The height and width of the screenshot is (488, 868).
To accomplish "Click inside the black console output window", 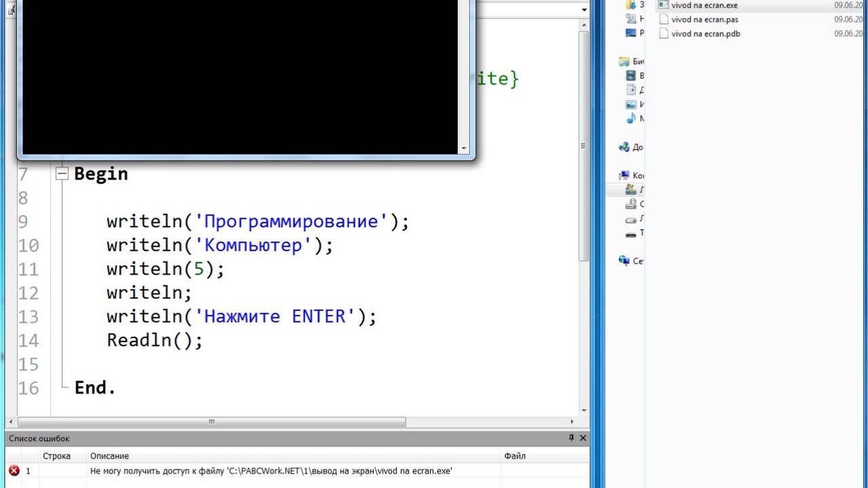I will click(240, 77).
